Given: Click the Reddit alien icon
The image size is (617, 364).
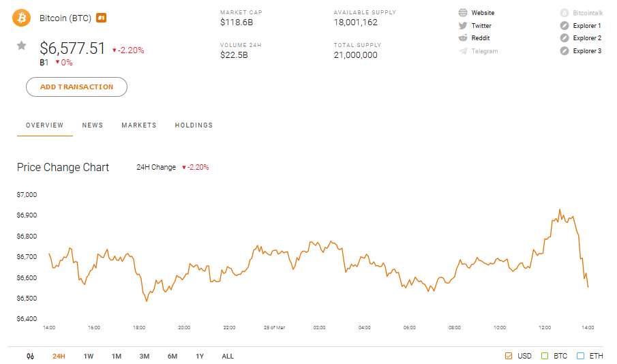Looking at the screenshot, I should pyautogui.click(x=463, y=37).
